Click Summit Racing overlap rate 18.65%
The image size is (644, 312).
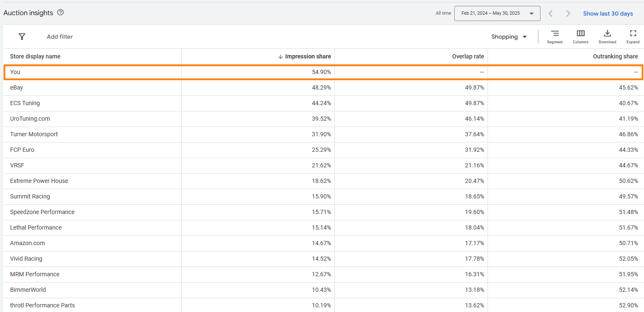coord(474,196)
